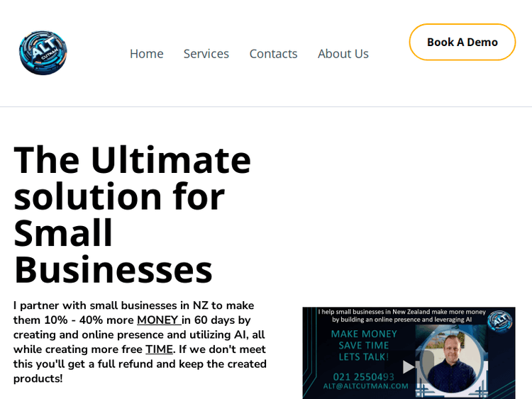Screen dimensions: 532x399
Task: Click the LETS TALK! text in video
Action: point(364,356)
